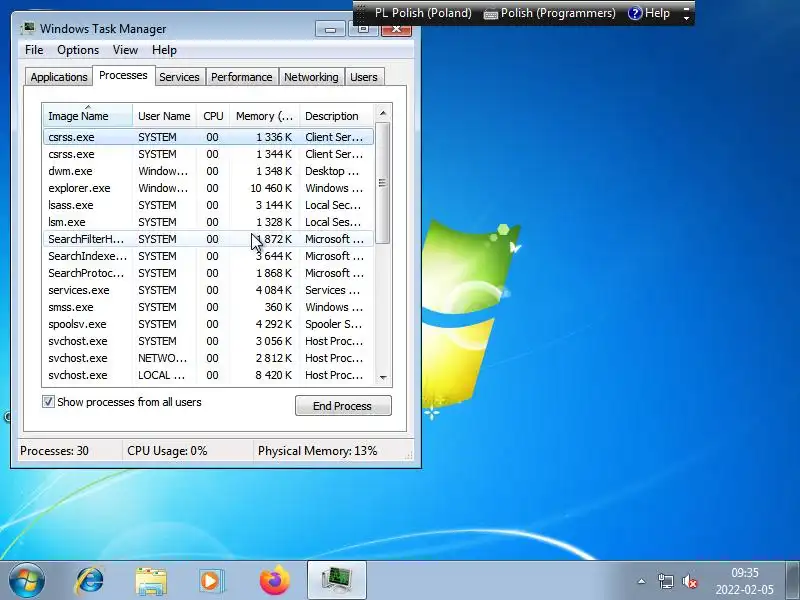Viewport: 800px width, 600px height.
Task: Switch to the Networking tab
Action: pyautogui.click(x=311, y=77)
